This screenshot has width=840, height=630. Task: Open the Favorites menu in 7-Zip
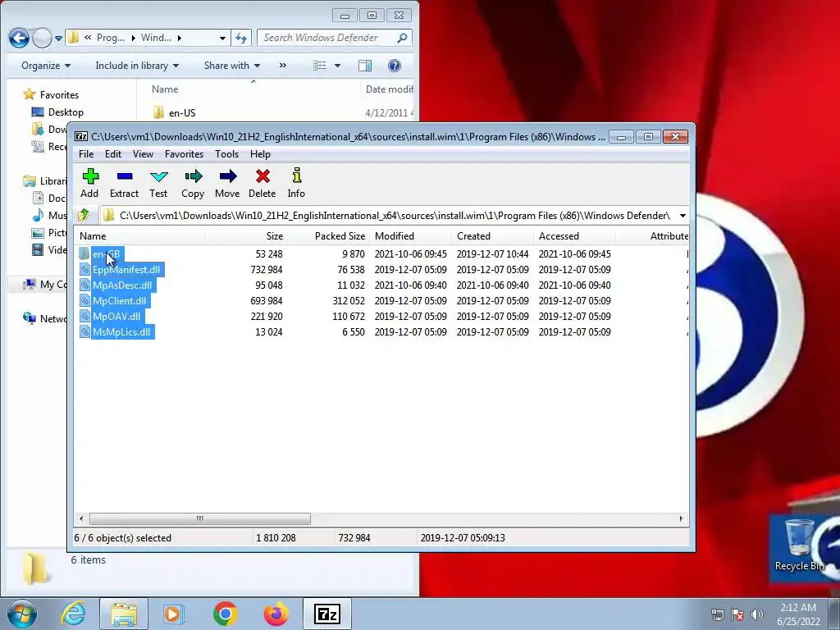(x=185, y=154)
